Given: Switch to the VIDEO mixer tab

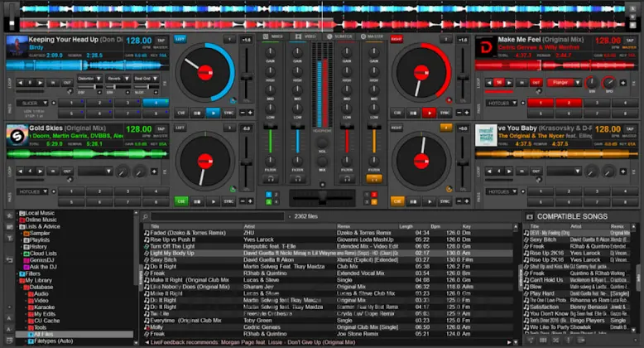Looking at the screenshot, I should click(307, 36).
